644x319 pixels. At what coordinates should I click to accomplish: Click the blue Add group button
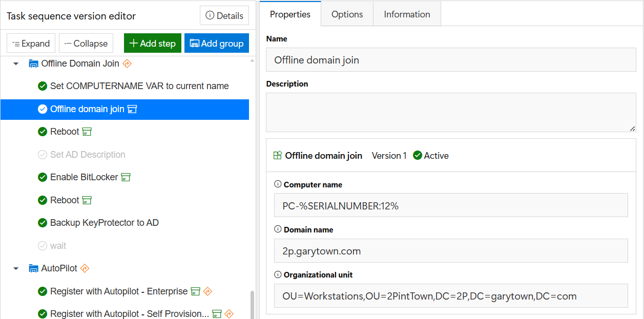coord(217,44)
